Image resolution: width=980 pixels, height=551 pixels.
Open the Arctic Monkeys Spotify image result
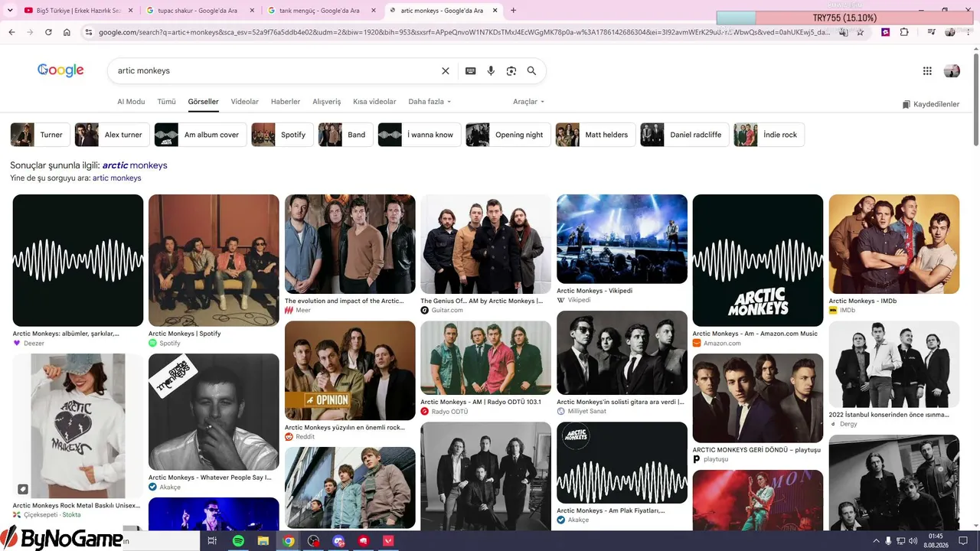214,260
